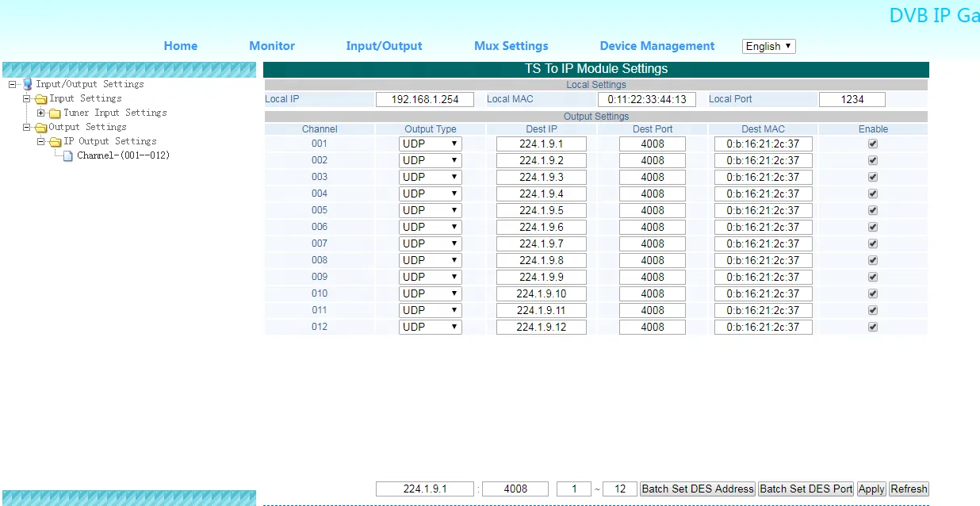Toggle Enable checkbox for channel 009

point(873,277)
